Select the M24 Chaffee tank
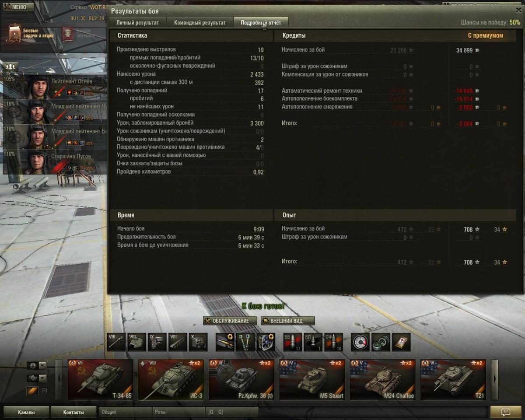525x420 pixels. tap(383, 380)
